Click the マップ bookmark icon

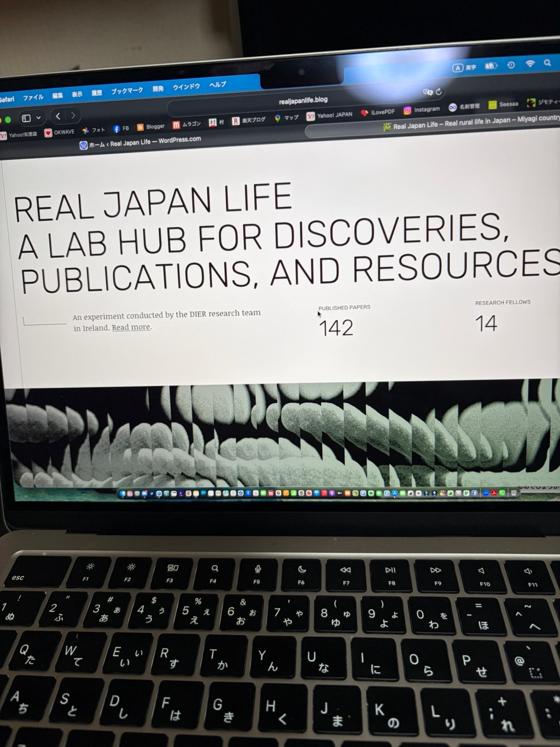tap(287, 118)
